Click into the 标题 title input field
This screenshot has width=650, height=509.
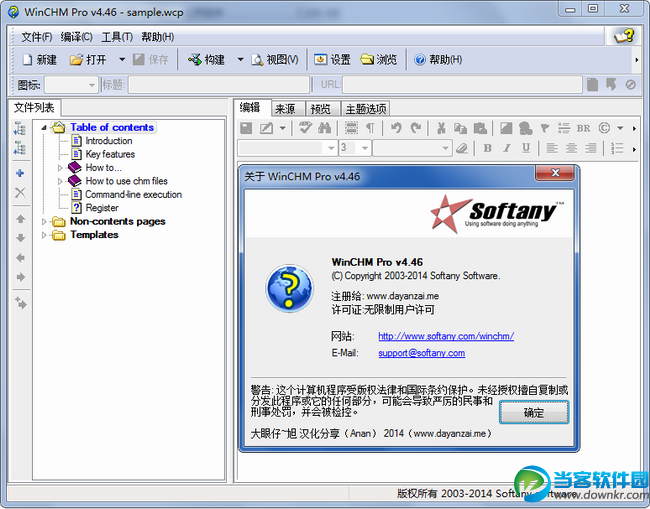219,85
